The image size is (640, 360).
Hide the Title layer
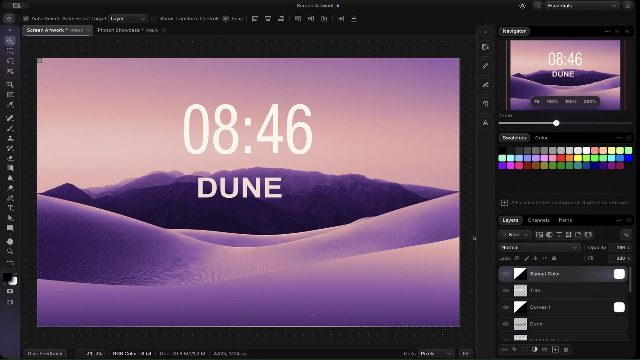(506, 291)
